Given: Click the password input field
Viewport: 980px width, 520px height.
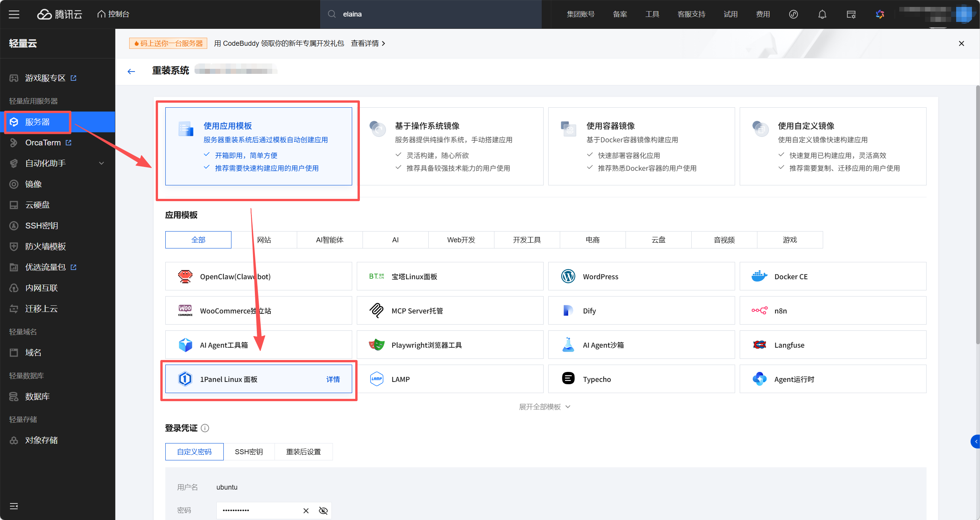Looking at the screenshot, I should point(258,510).
